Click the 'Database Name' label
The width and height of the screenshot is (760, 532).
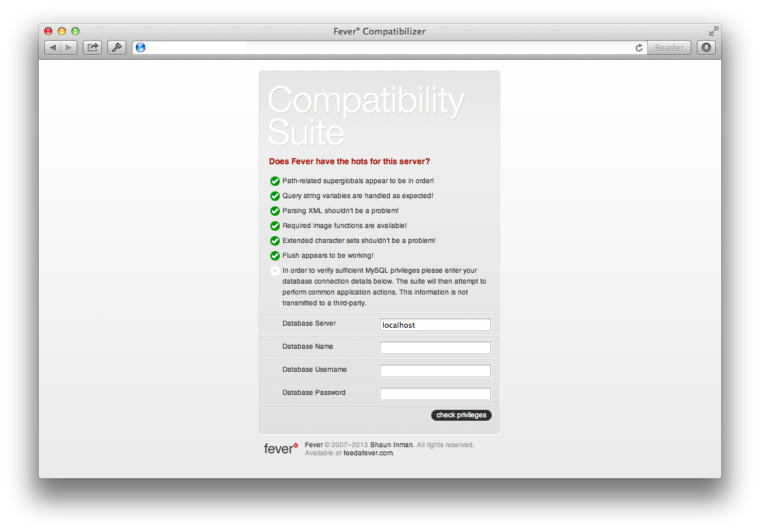coord(308,347)
